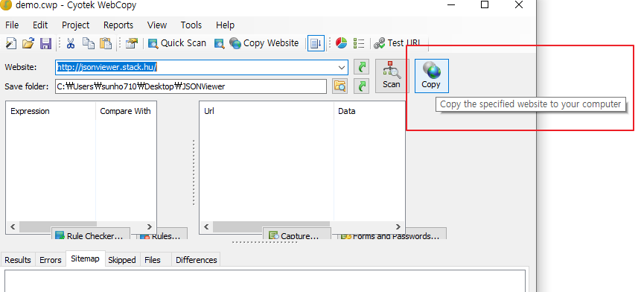Click the Rule Checker... button
Viewport: 644px width, 292px height.
(90, 235)
